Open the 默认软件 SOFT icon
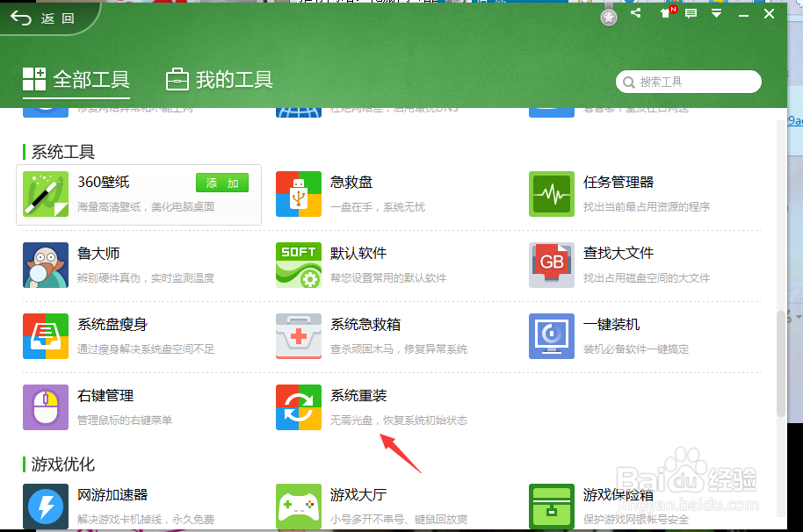The height and width of the screenshot is (532, 803). click(299, 265)
